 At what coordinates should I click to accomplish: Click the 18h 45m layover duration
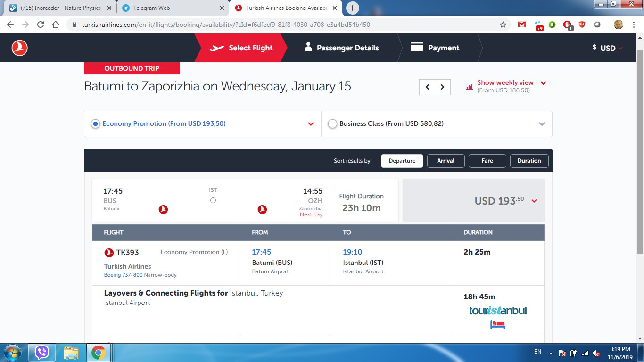(479, 297)
